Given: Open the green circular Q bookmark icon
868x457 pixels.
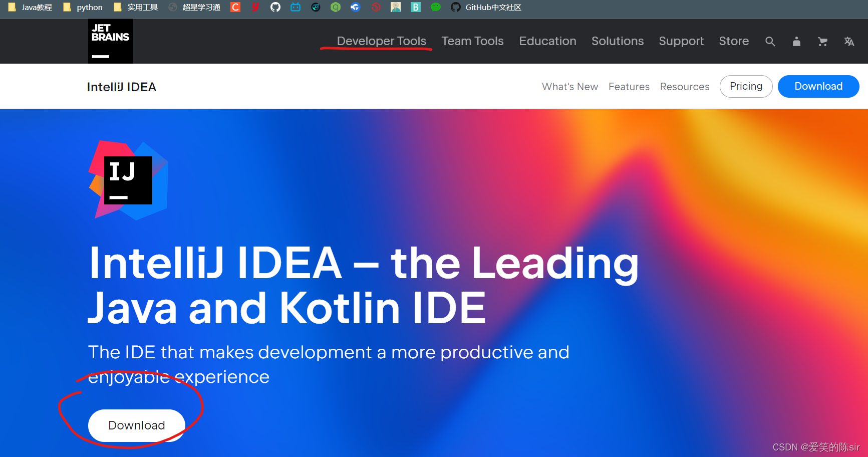Looking at the screenshot, I should point(336,7).
